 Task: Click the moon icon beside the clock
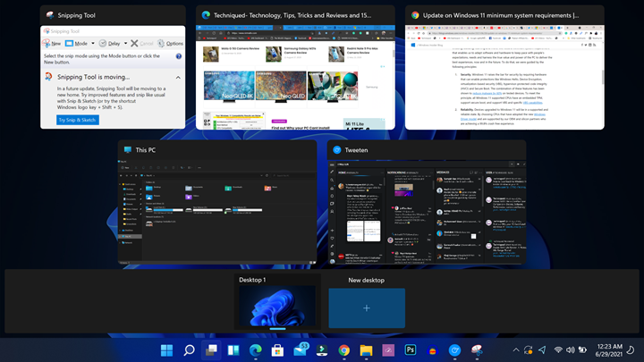click(631, 350)
